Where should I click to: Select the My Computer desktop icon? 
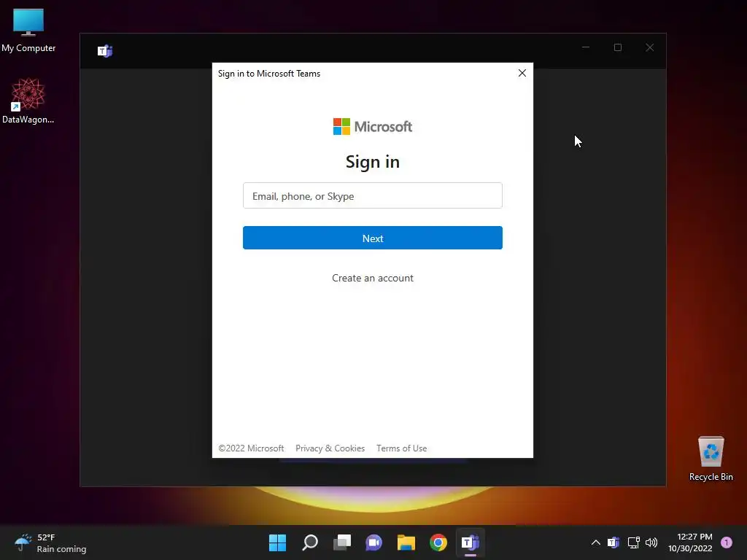coord(28,31)
